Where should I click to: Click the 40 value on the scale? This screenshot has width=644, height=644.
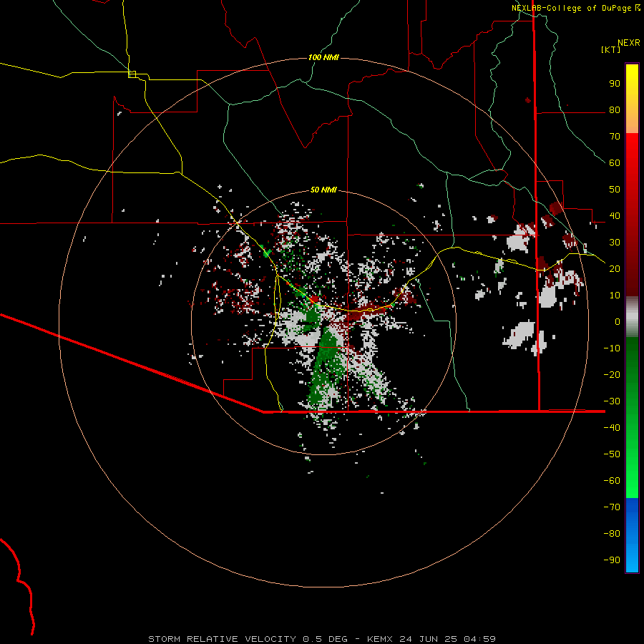tap(615, 215)
